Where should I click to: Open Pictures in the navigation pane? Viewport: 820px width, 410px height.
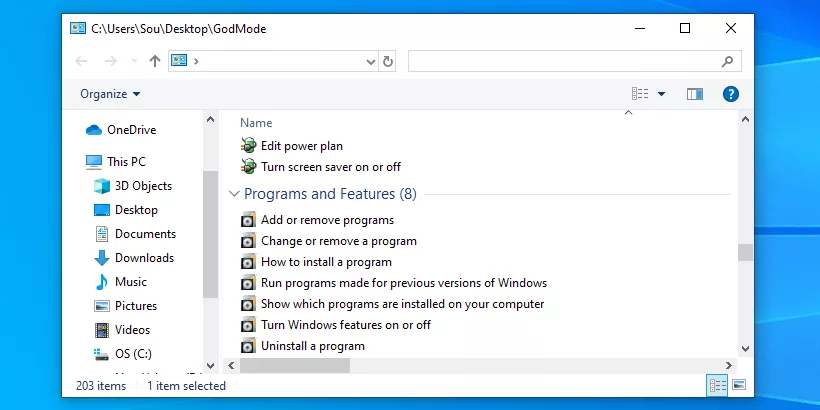136,306
